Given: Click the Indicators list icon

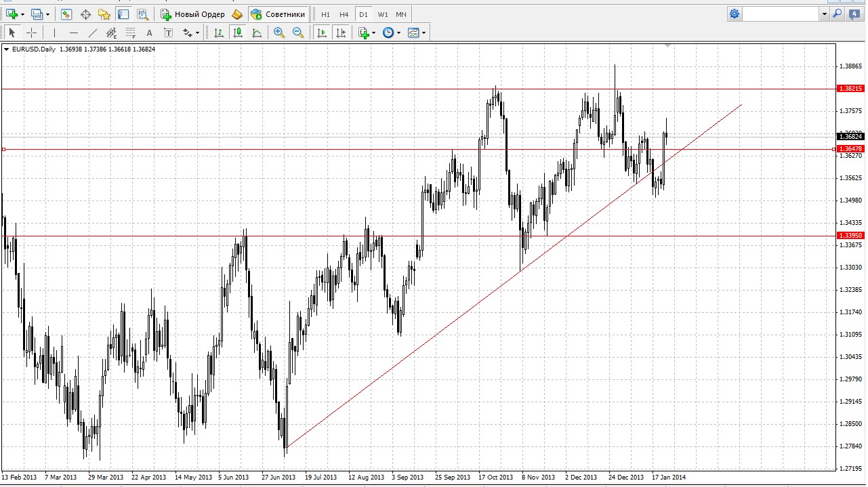Looking at the screenshot, I should [x=364, y=33].
